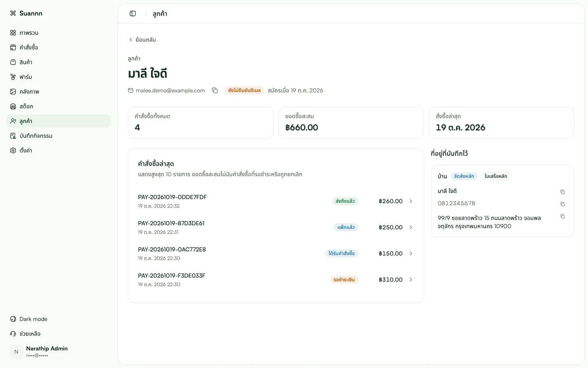Toggle the sidebar panel icon
The height and width of the screenshot is (368, 588).
click(x=133, y=13)
